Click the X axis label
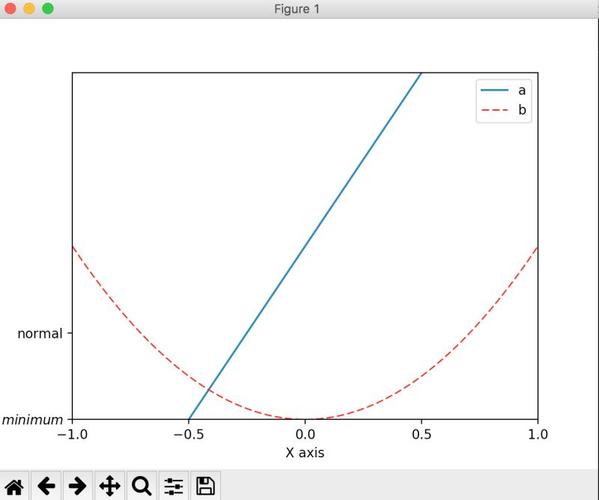Screen dimensions: 599x500 pyautogui.click(x=305, y=453)
